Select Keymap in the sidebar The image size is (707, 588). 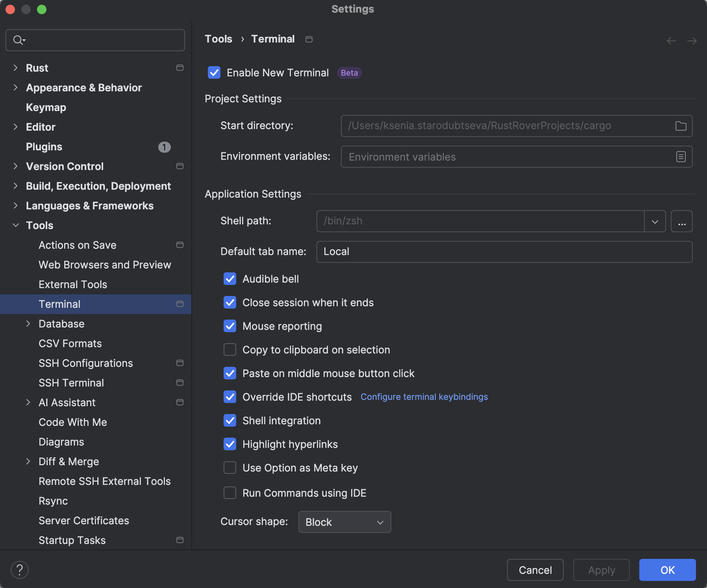46,107
